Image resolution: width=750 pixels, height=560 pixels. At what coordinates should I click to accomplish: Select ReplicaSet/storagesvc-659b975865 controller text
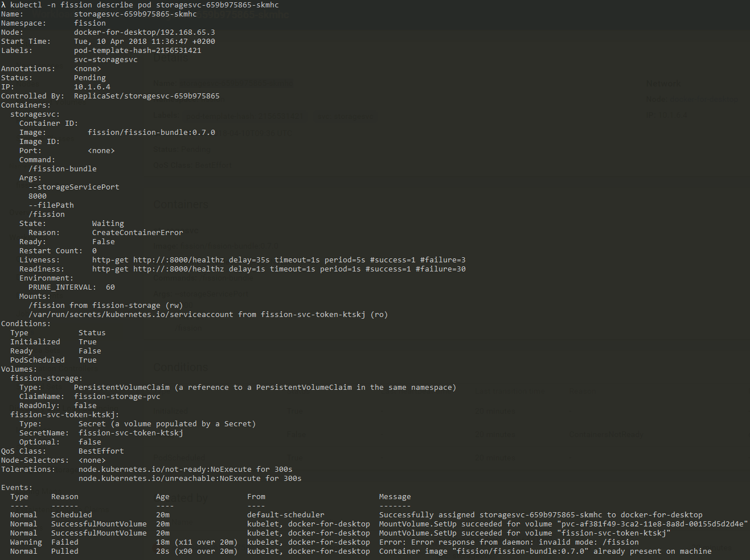pyautogui.click(x=147, y=96)
